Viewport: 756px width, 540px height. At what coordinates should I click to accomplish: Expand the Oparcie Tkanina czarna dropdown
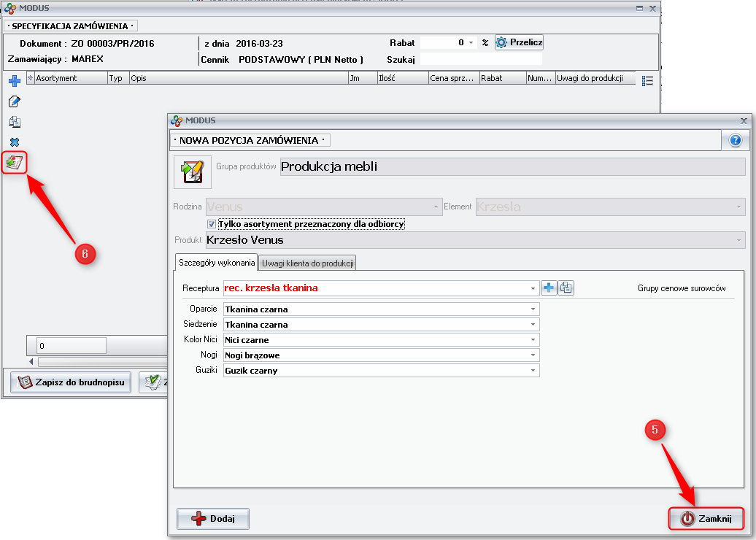(533, 309)
